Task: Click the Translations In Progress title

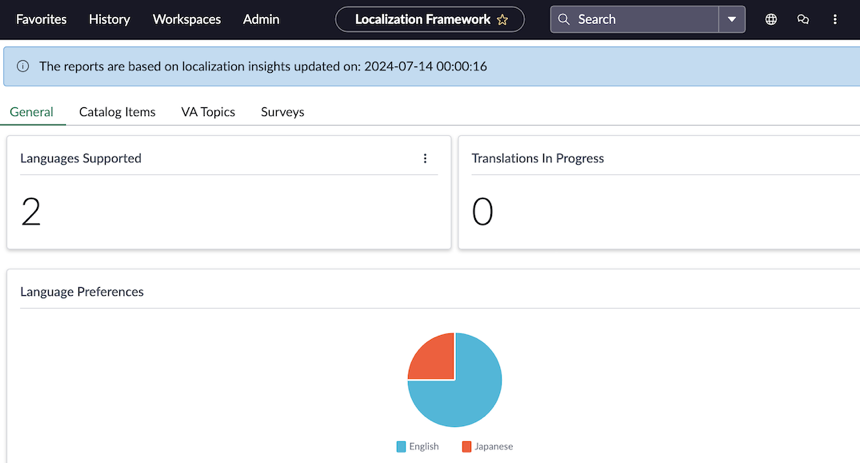Action: [538, 159]
